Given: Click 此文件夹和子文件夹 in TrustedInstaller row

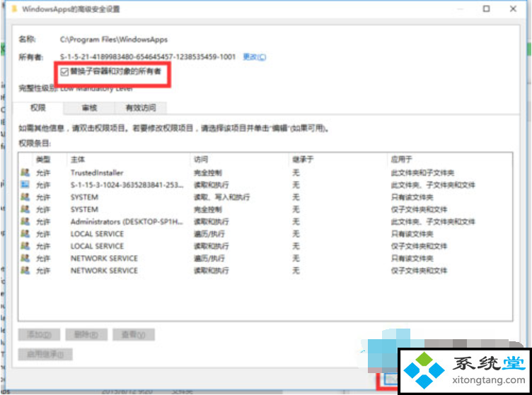Looking at the screenshot, I should coord(422,173).
